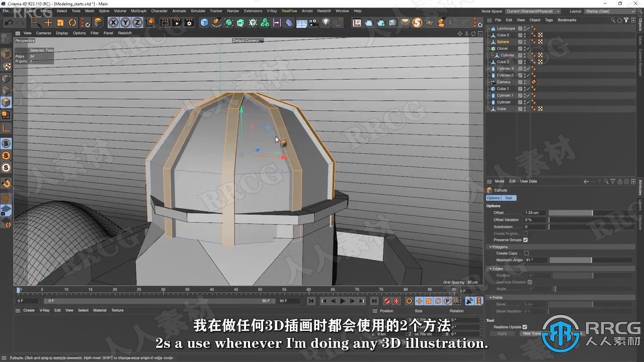The image size is (644, 362).
Task: Open Node Space dropdown
Action: (533, 11)
